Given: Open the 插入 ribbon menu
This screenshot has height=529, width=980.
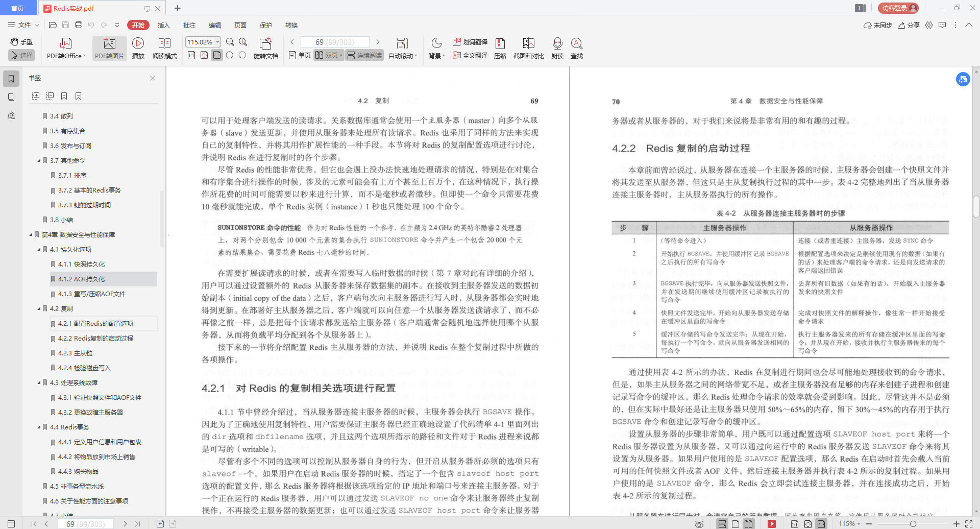Looking at the screenshot, I should [163, 25].
